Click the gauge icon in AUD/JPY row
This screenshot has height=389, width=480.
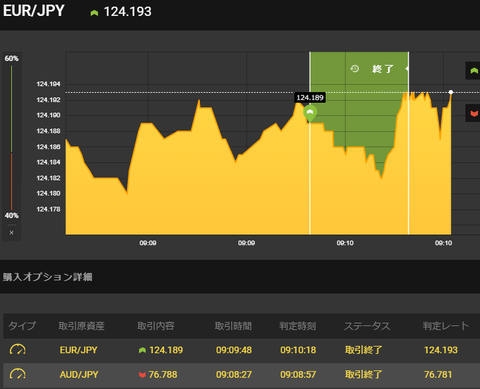point(18,374)
